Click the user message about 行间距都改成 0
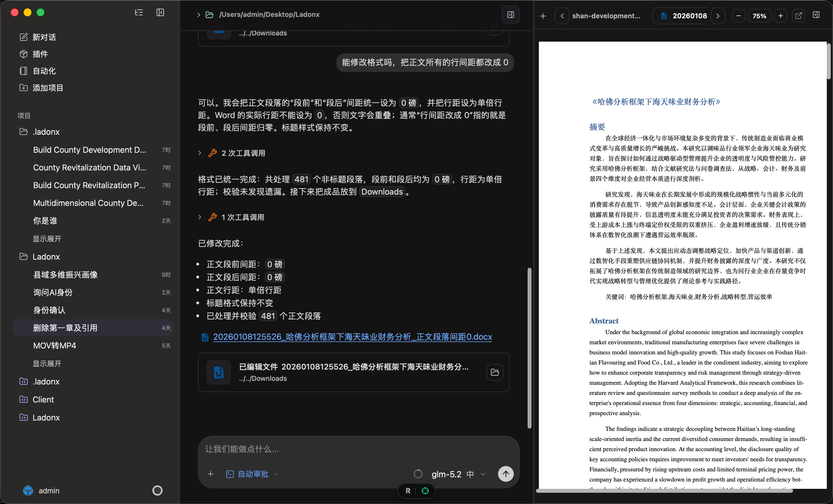Screen dimensions: 833x504 (425, 62)
